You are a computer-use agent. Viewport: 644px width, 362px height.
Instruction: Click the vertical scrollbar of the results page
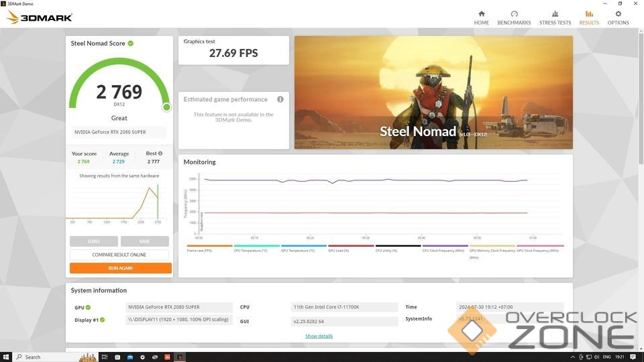641,99
